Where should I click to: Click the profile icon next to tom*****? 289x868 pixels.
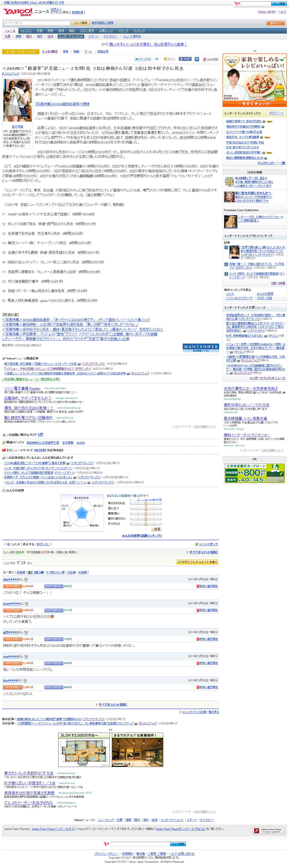tap(27, 603)
